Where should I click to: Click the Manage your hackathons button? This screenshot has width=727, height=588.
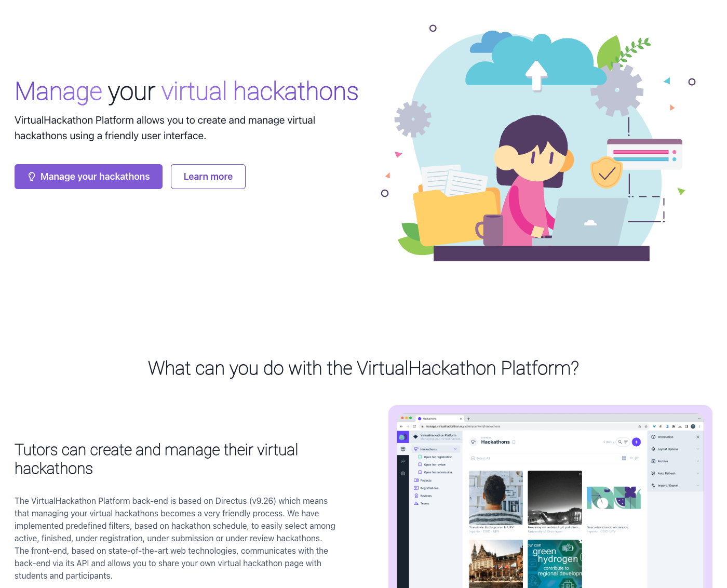pos(88,177)
